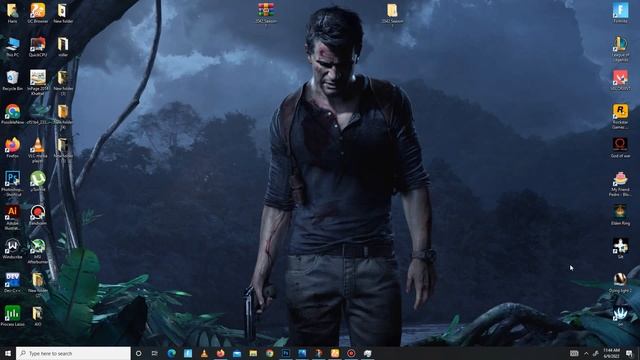This screenshot has height=360, width=640.
Task: Switch to Firefox on the taskbar
Action: (220, 353)
